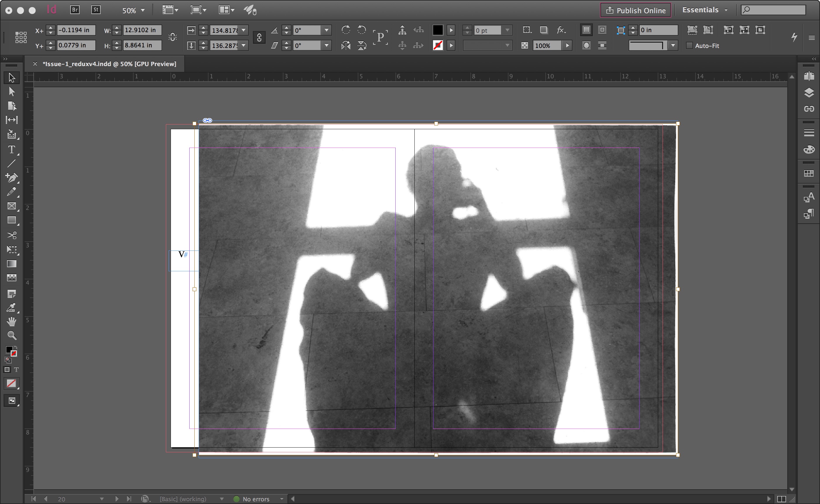Open the rotation angle dropdown
The width and height of the screenshot is (820, 504).
pyautogui.click(x=327, y=30)
